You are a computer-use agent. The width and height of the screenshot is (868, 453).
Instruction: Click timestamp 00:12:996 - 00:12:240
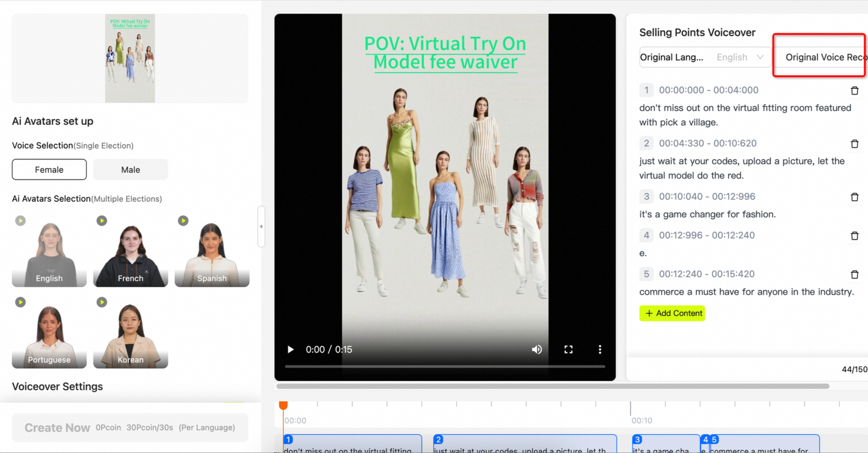pos(707,235)
